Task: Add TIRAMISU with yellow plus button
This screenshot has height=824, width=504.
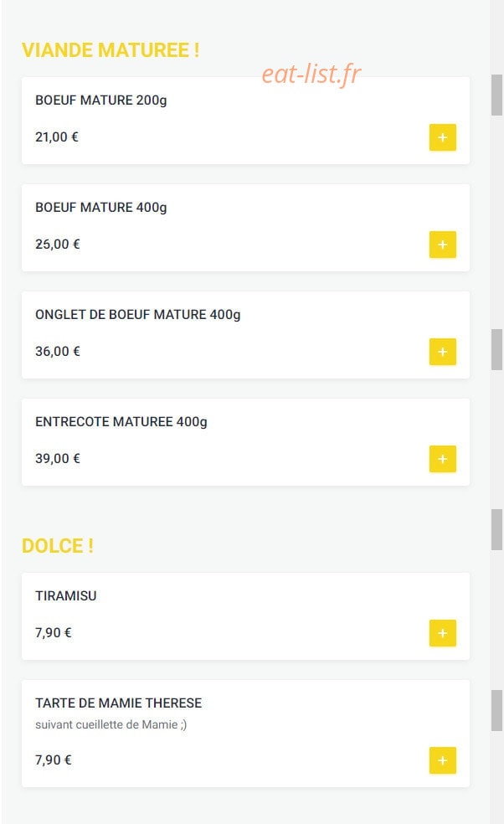Action: [443, 633]
